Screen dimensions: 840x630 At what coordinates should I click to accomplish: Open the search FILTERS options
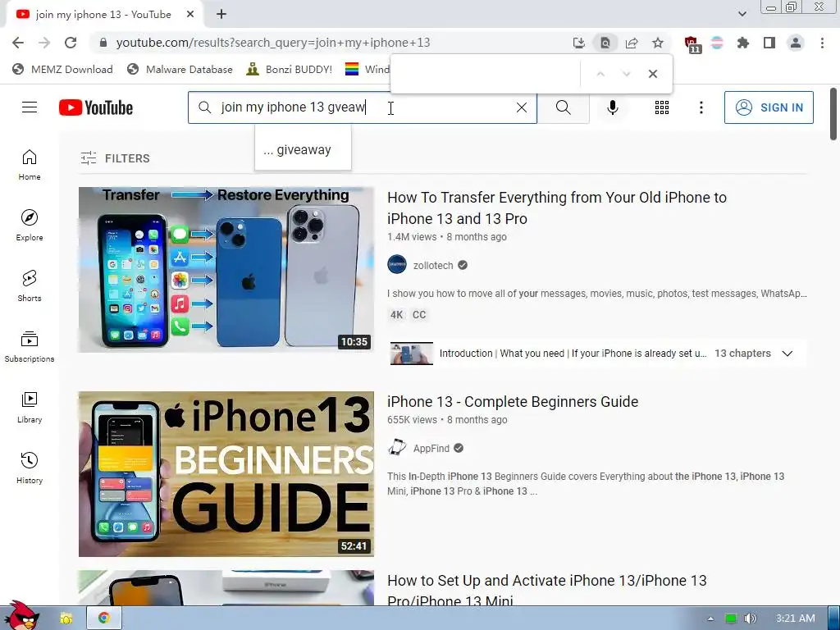tap(115, 158)
